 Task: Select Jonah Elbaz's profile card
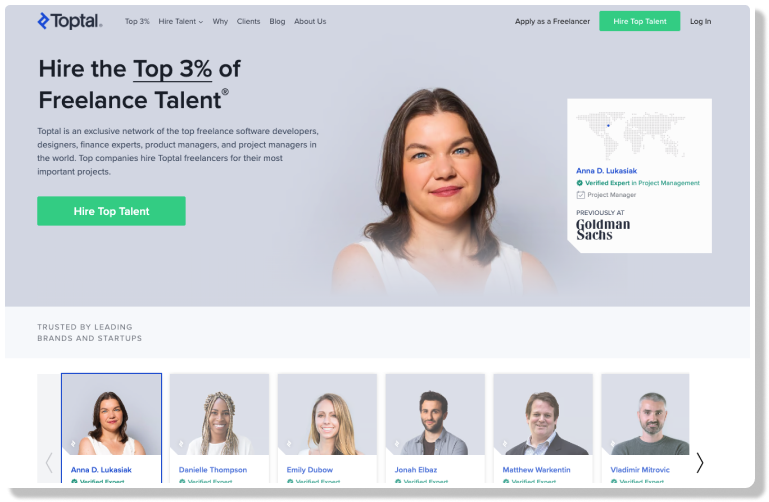click(x=435, y=428)
